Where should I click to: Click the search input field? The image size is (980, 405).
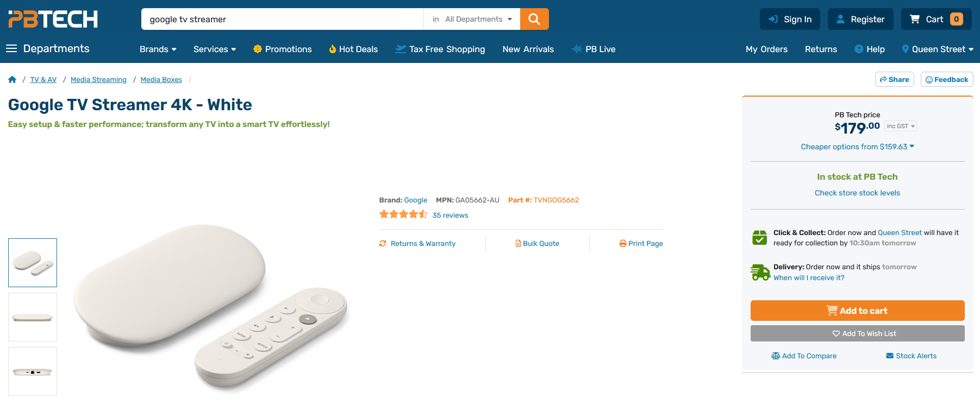tap(283, 19)
